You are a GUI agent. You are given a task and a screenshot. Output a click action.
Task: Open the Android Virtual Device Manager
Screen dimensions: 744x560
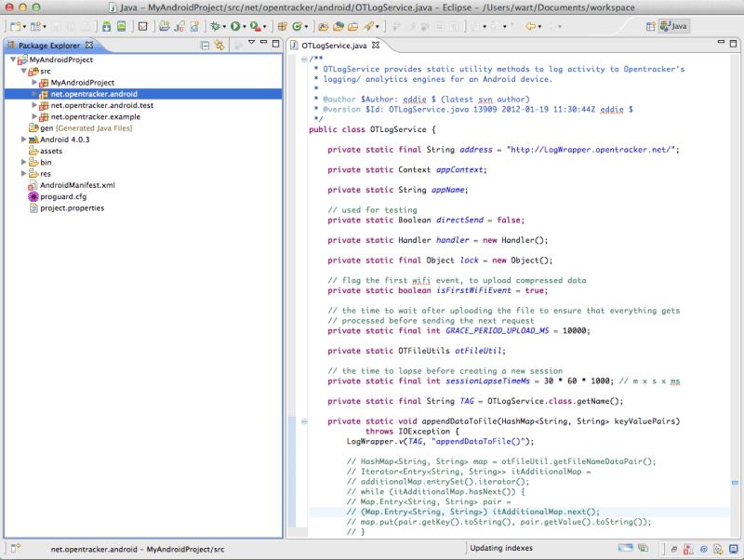coord(123,29)
